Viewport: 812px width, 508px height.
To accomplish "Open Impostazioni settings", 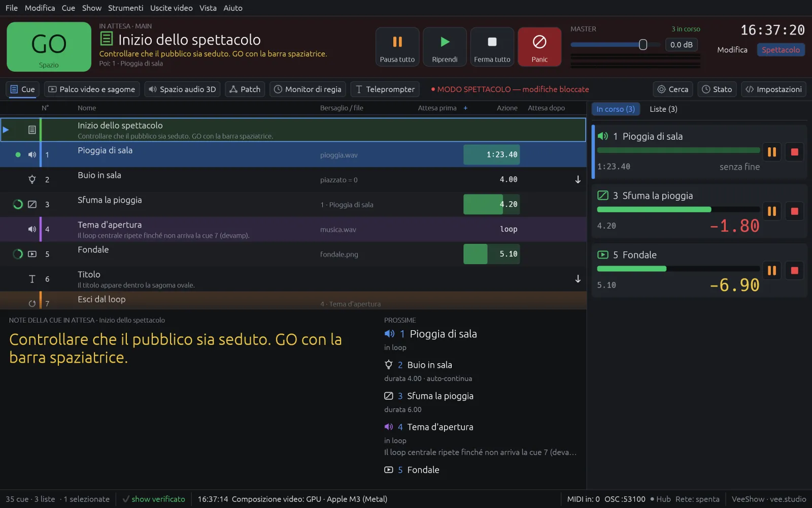I will (x=773, y=89).
